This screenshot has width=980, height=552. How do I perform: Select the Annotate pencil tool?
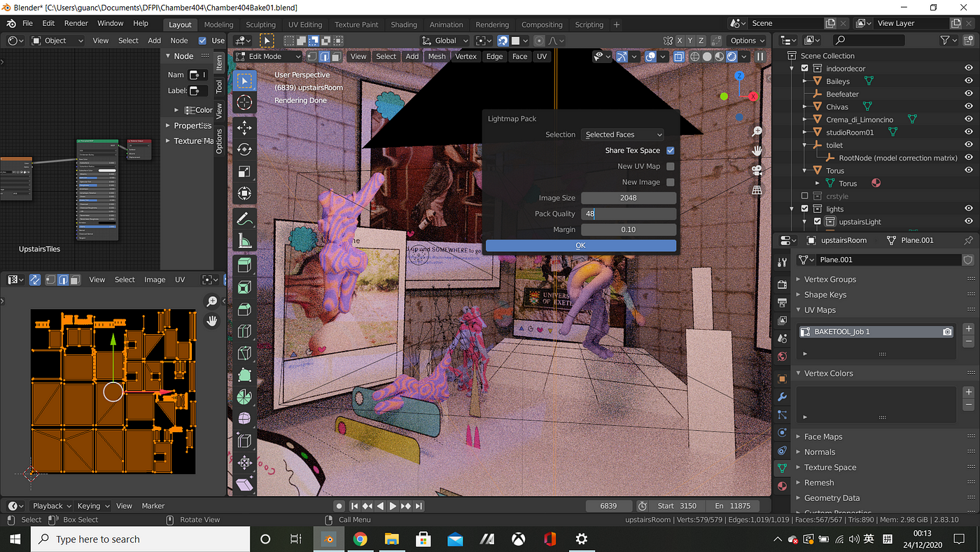244,219
